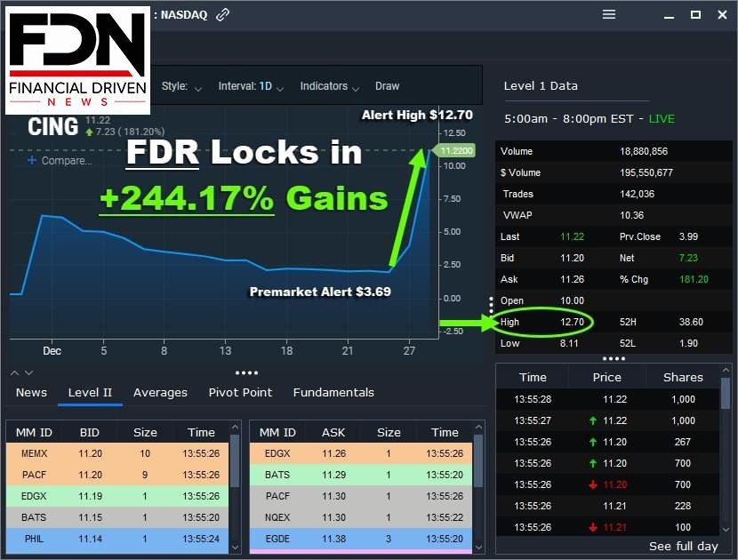This screenshot has height=560, width=738.
Task: Click Compare... link on chart
Action: tap(67, 161)
